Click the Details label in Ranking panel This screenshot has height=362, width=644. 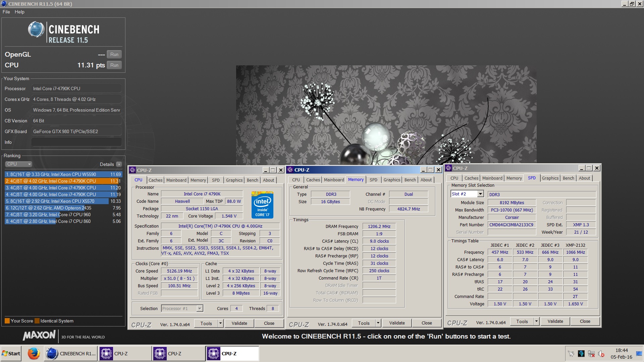coord(107,164)
